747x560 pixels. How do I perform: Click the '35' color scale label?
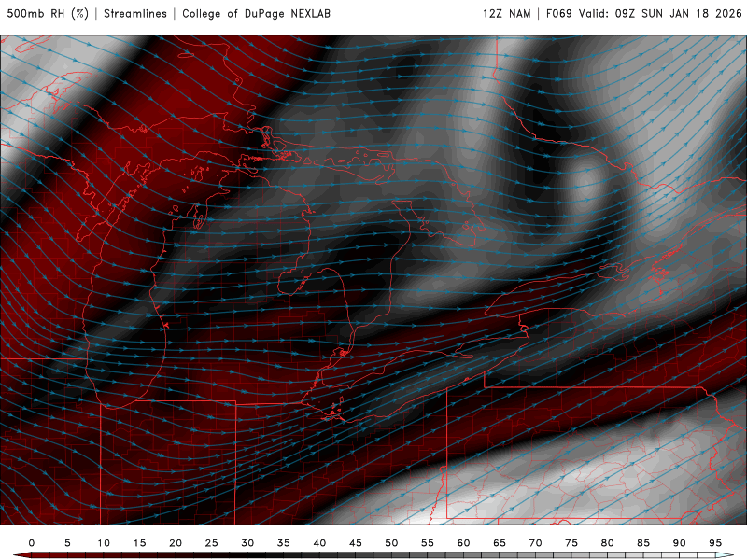[x=284, y=543]
